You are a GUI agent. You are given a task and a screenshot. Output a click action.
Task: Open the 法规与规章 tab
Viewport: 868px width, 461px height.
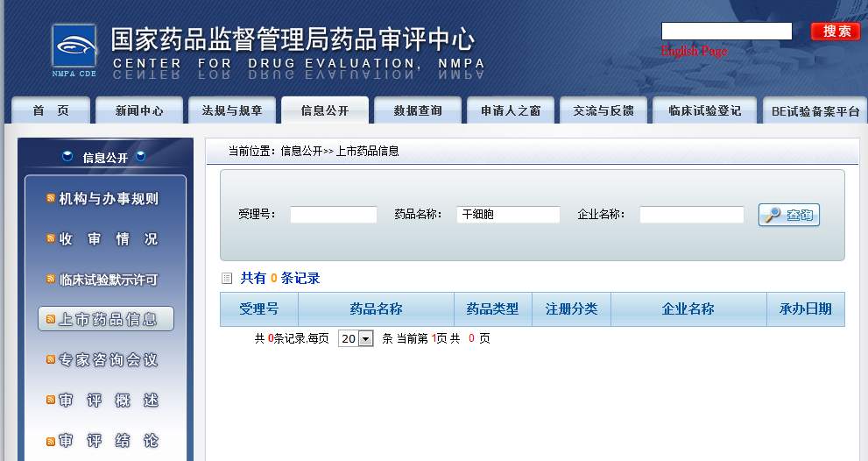tap(232, 110)
